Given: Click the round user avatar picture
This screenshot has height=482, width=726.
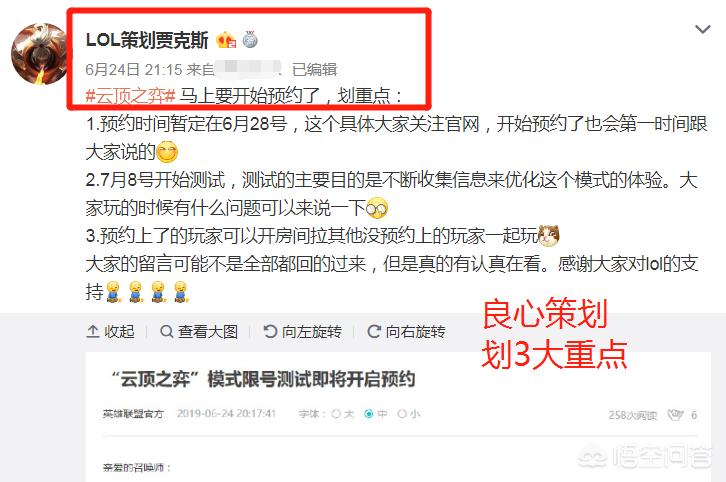Looking at the screenshot, I should point(40,54).
